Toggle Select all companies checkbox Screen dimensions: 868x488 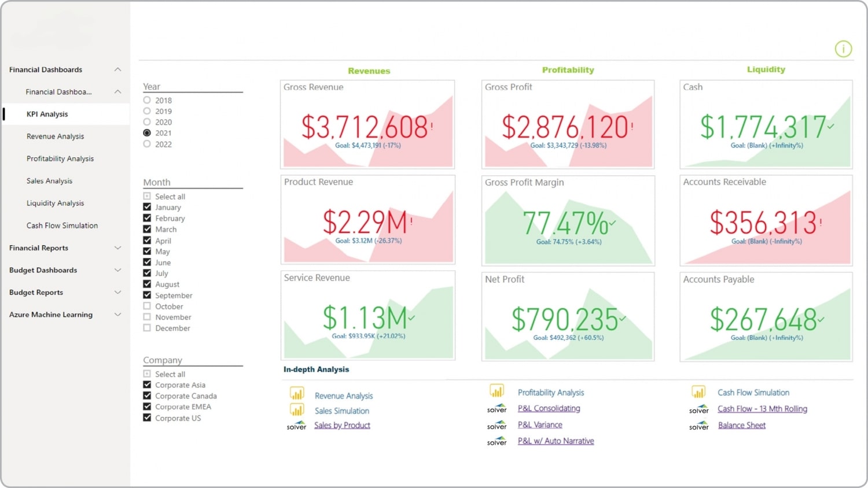tap(147, 374)
